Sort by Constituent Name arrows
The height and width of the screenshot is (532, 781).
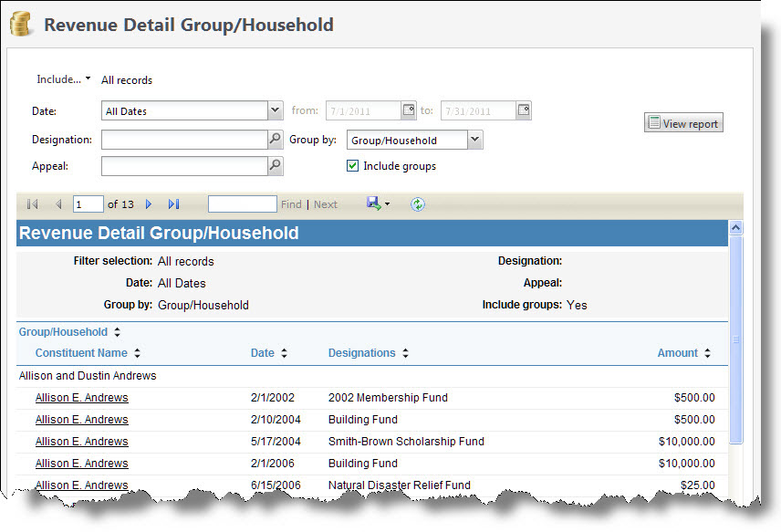click(x=137, y=353)
